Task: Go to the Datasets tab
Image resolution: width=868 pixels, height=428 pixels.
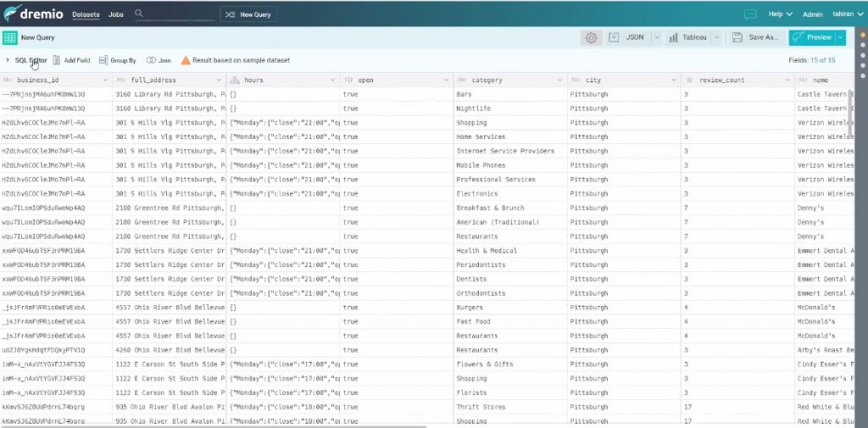Action: coord(85,14)
